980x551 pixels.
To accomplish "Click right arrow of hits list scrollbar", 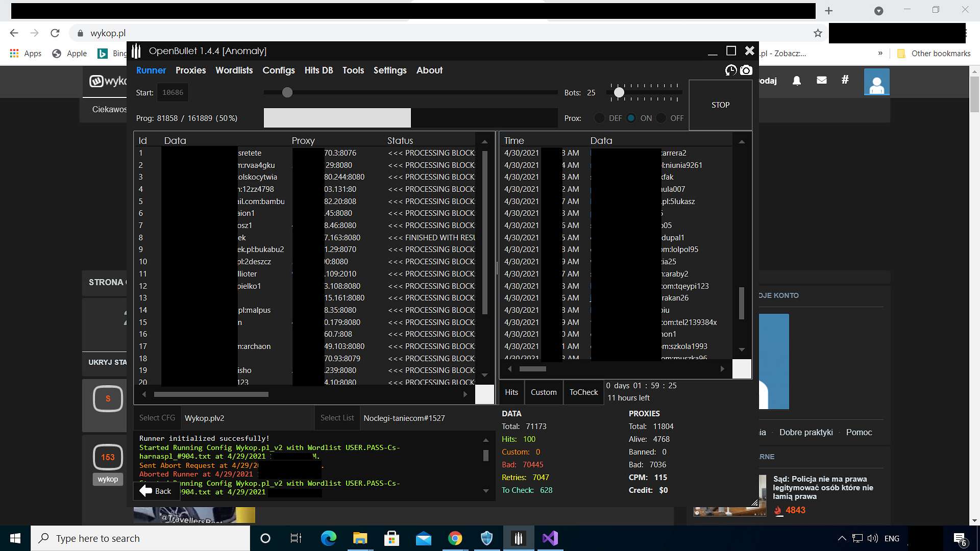I will (x=722, y=368).
